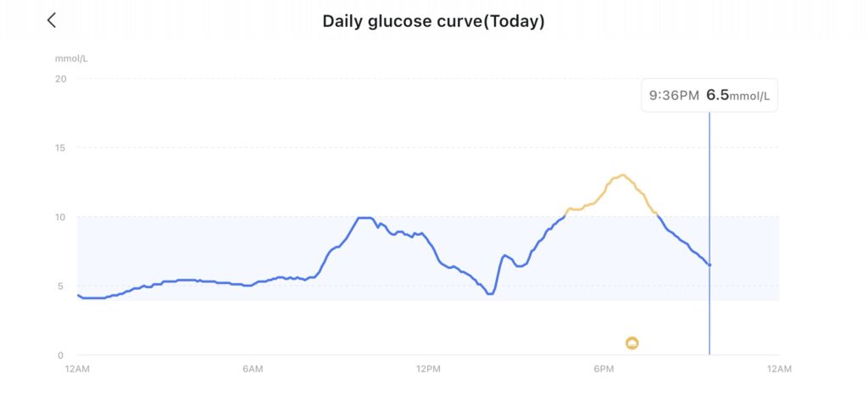This screenshot has width=868, height=401.
Task: Tap the orange event marker below the curve
Action: (x=632, y=343)
